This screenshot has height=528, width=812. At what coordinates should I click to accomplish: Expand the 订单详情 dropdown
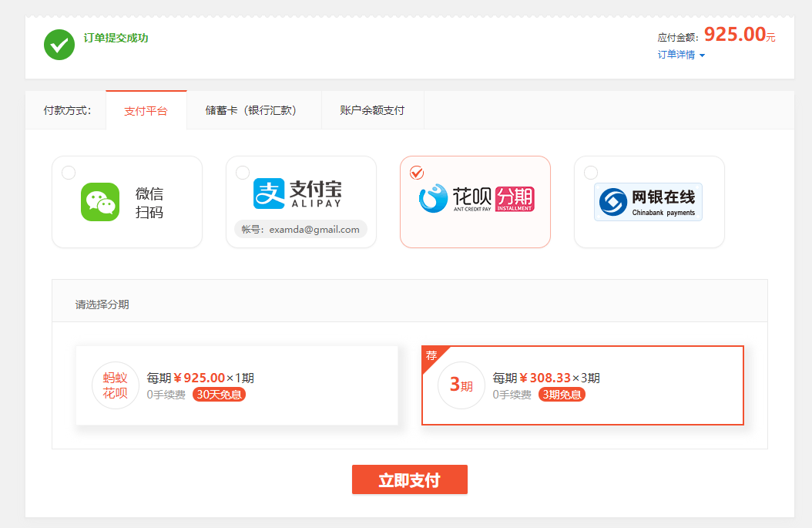tap(676, 55)
